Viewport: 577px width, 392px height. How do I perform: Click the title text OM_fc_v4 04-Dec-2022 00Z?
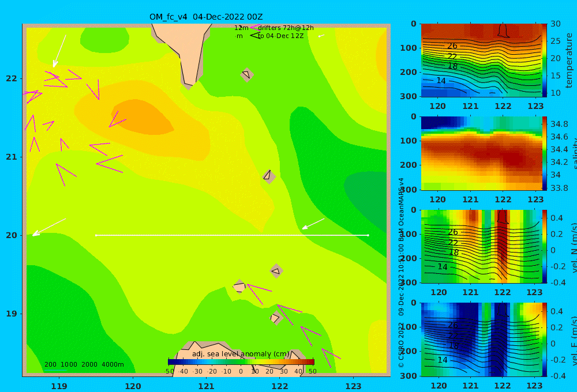click(x=206, y=17)
